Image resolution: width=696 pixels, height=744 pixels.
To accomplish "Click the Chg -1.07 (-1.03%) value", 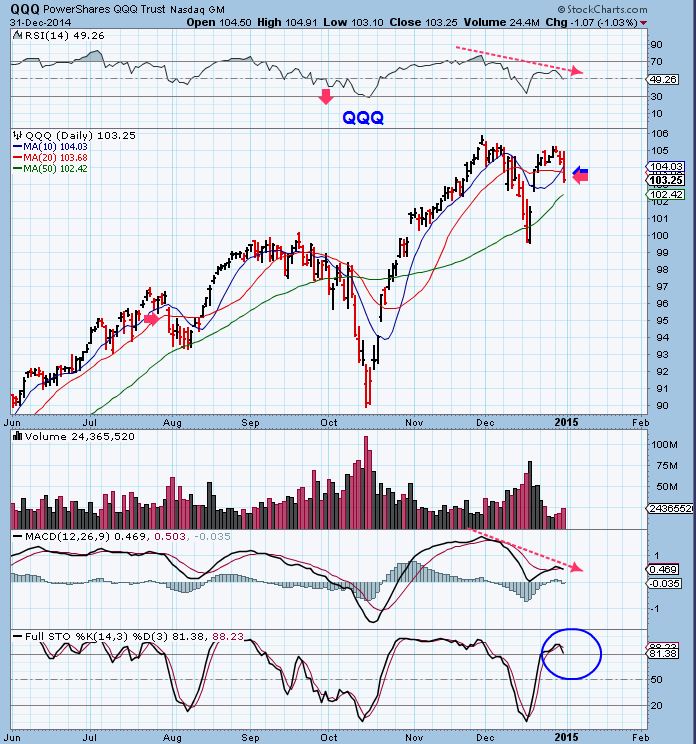I will [591, 22].
